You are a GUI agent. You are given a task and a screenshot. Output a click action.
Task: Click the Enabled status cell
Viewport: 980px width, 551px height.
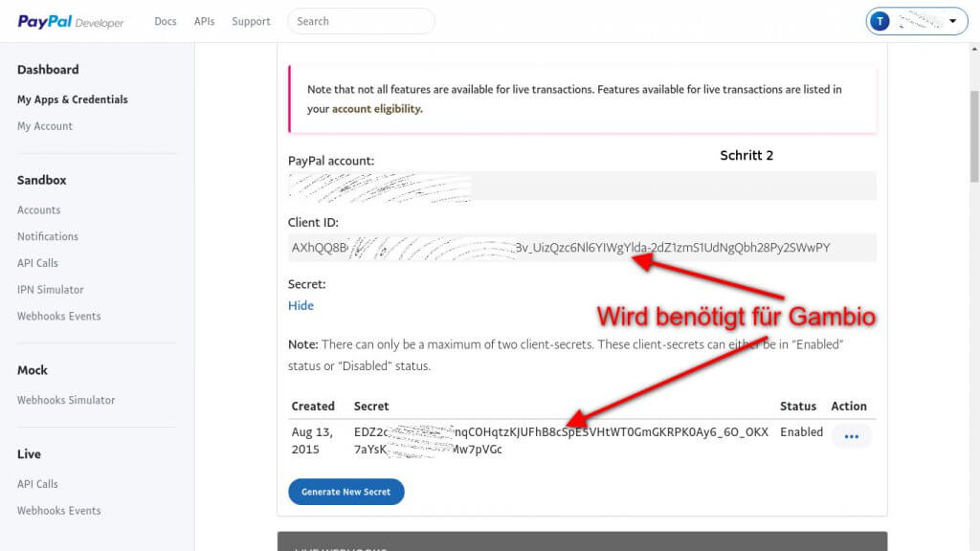tap(801, 431)
